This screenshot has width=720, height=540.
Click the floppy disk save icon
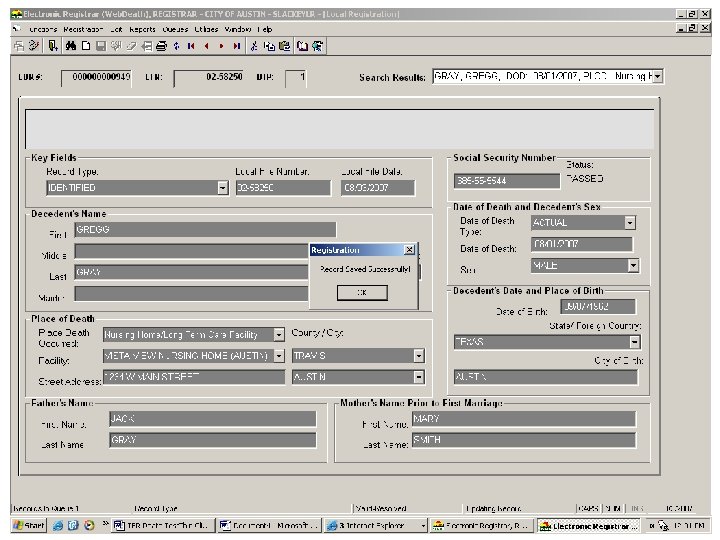pos(101,46)
